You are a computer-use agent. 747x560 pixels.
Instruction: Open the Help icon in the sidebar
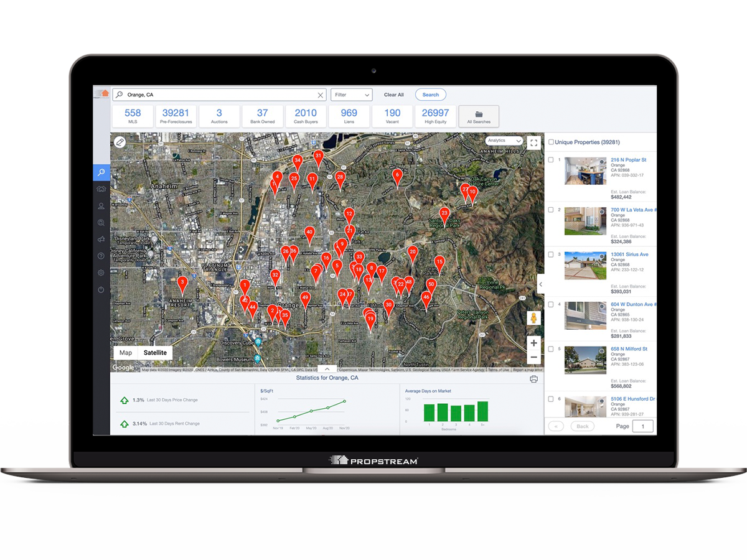pos(101,255)
